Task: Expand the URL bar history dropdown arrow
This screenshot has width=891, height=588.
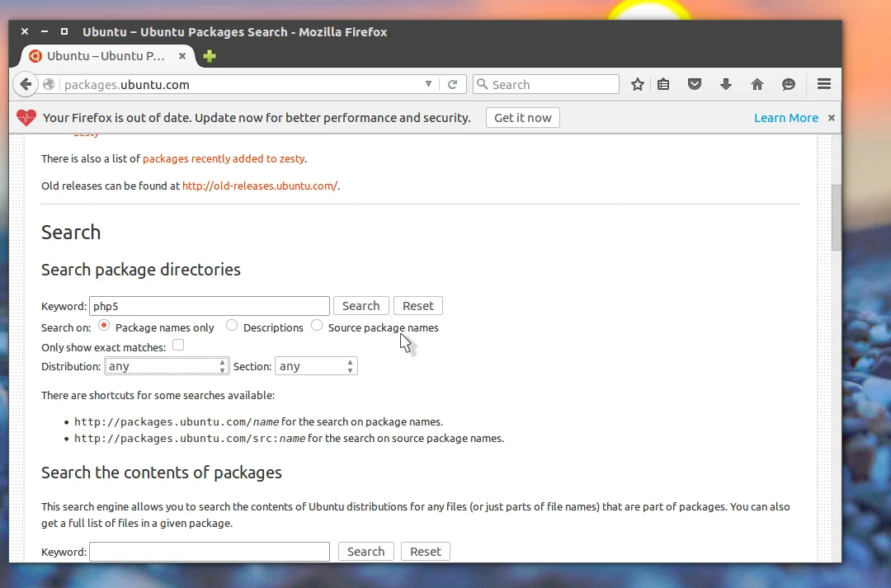Action: point(428,84)
